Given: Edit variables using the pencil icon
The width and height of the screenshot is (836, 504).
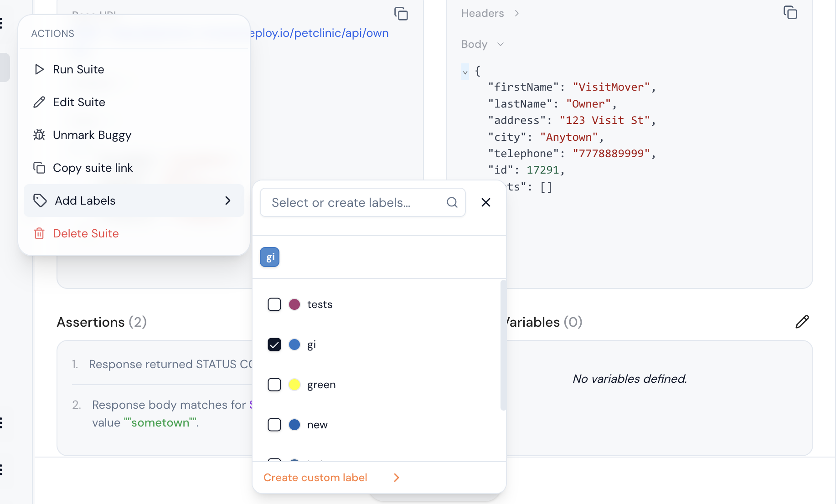Looking at the screenshot, I should coord(802,322).
